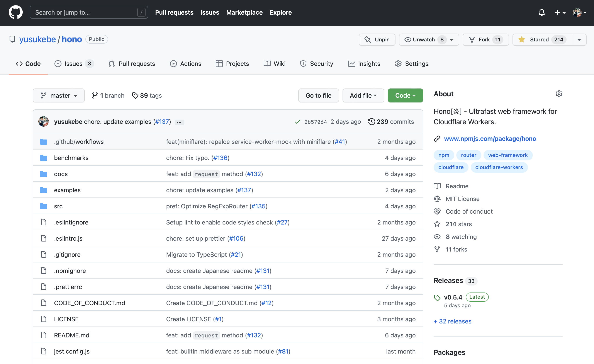594x364 pixels.
Task: Expand the commit message ellipsis
Action: point(179,122)
